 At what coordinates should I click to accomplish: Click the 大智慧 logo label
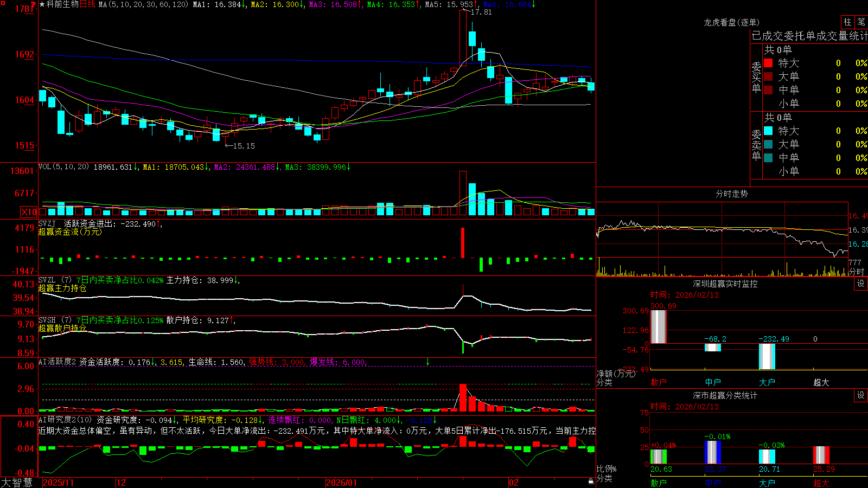pyautogui.click(x=17, y=483)
